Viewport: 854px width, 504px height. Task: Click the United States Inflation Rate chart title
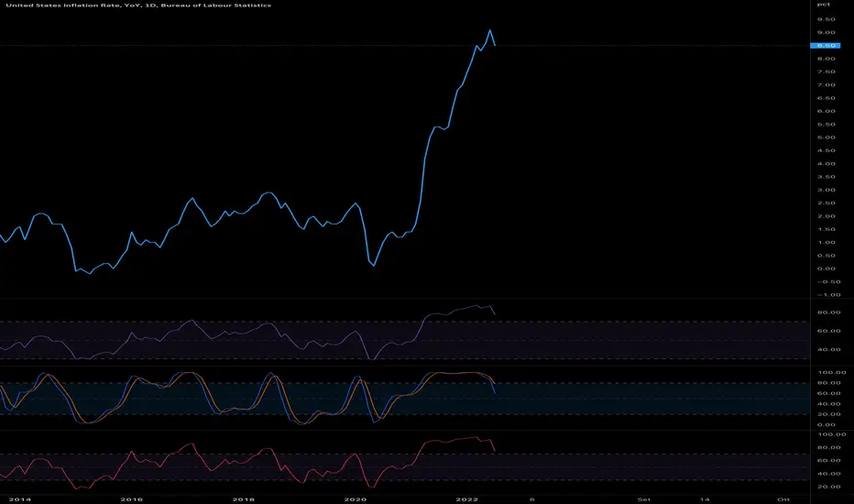138,5
